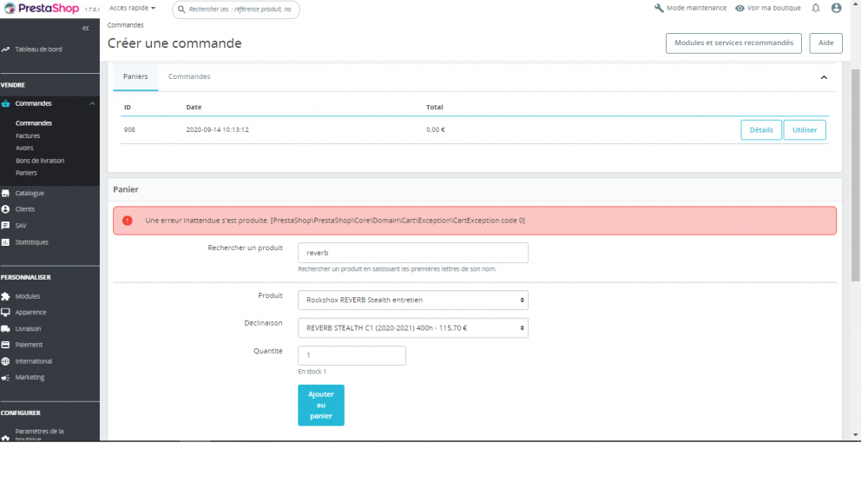This screenshot has width=868, height=489.
Task: Open the Avoirs submenu item
Action: point(24,149)
